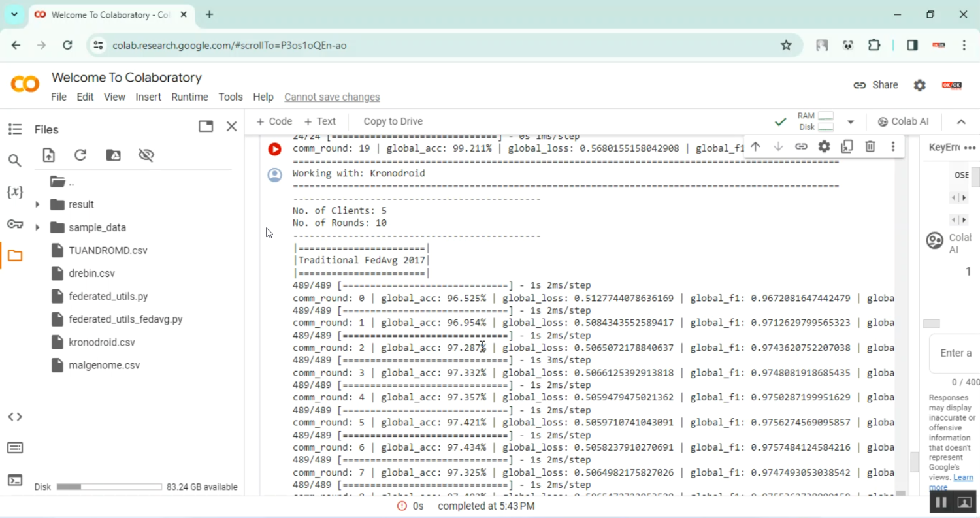
Task: Open the Table of contents sidebar icon
Action: [15, 129]
